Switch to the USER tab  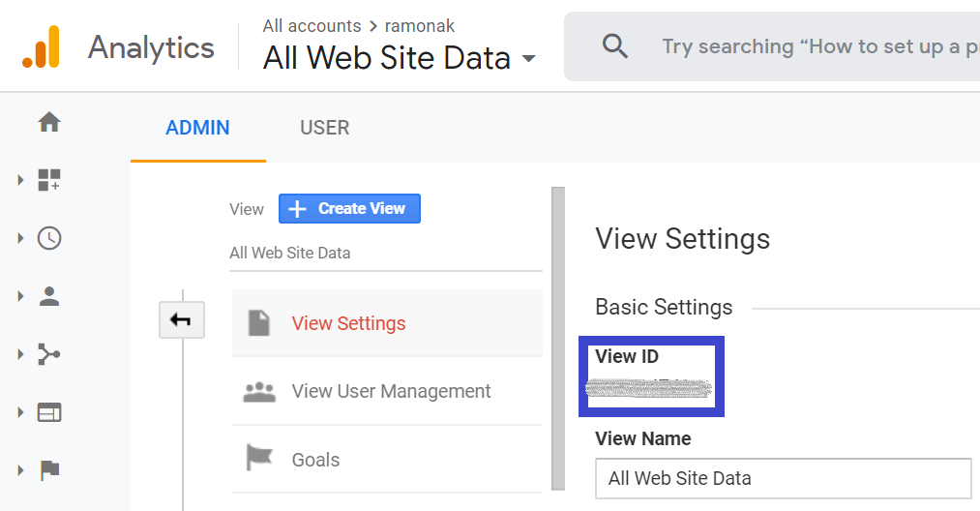tap(324, 128)
